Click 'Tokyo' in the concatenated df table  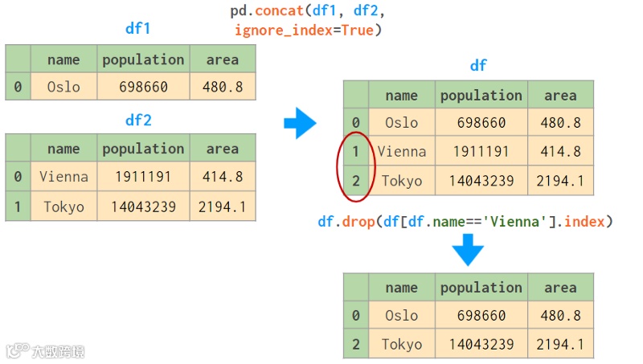coord(401,180)
